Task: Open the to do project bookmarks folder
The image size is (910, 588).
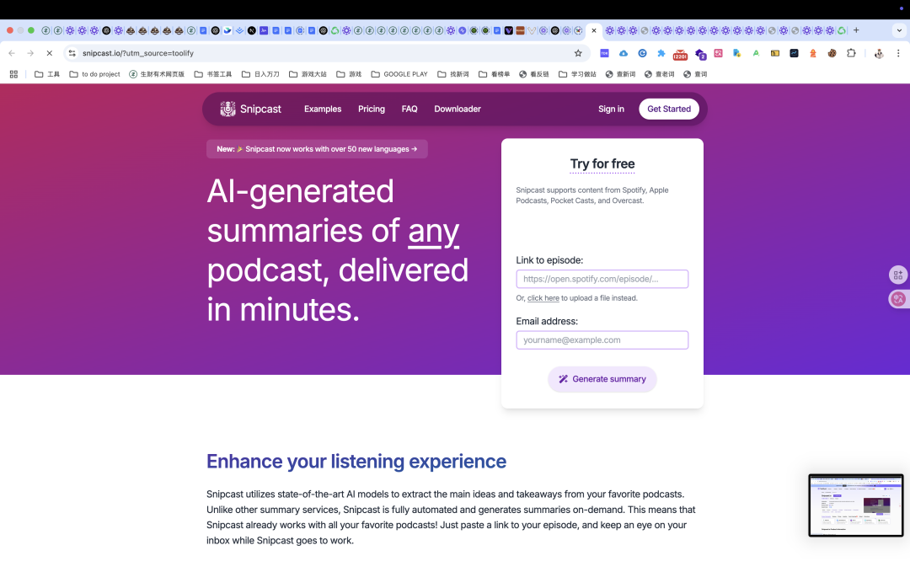Action: (x=94, y=74)
